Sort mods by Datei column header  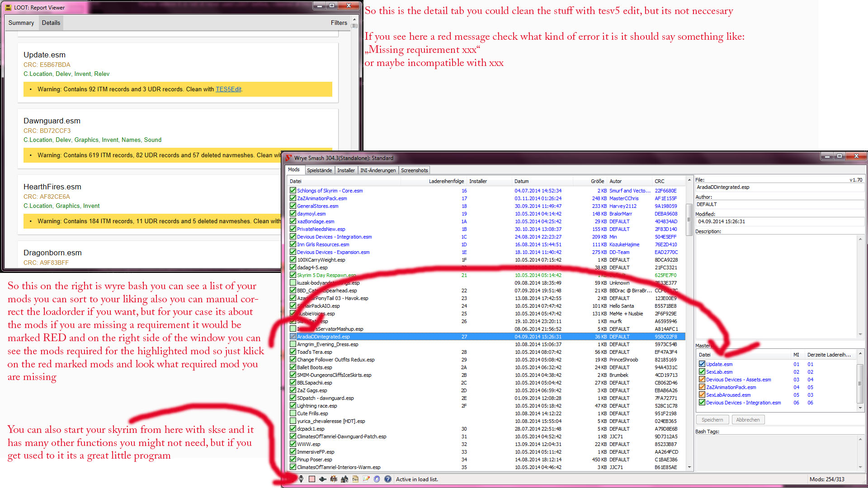tap(344, 181)
